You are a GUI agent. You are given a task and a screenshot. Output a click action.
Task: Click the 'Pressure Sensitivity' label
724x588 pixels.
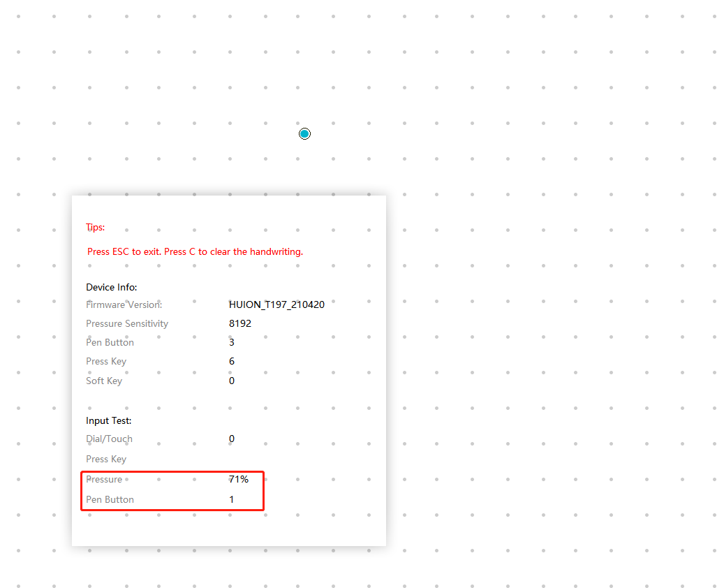pos(127,324)
